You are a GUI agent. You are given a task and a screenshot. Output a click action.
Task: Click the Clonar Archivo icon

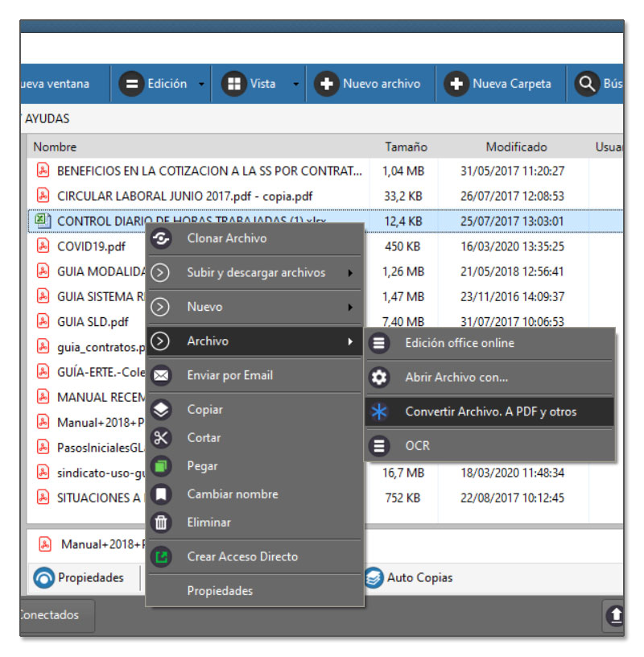coord(161,238)
